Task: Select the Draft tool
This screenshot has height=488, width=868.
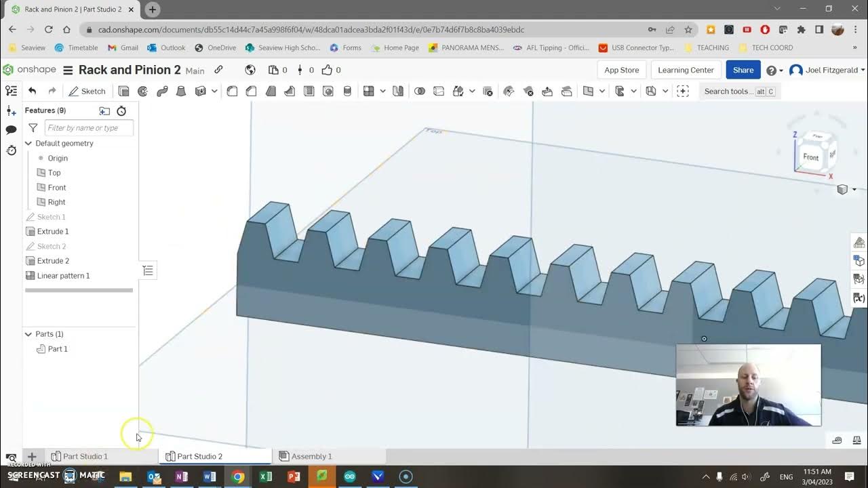Action: click(x=271, y=91)
